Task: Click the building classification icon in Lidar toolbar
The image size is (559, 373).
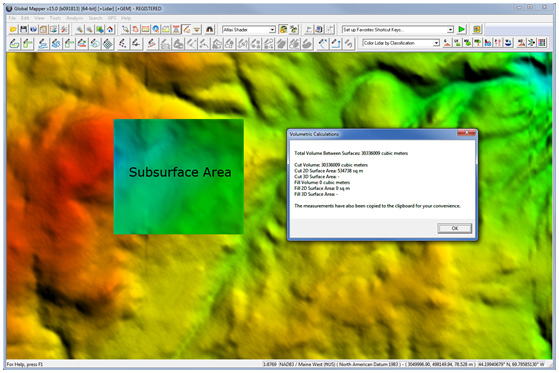Action: click(x=488, y=43)
